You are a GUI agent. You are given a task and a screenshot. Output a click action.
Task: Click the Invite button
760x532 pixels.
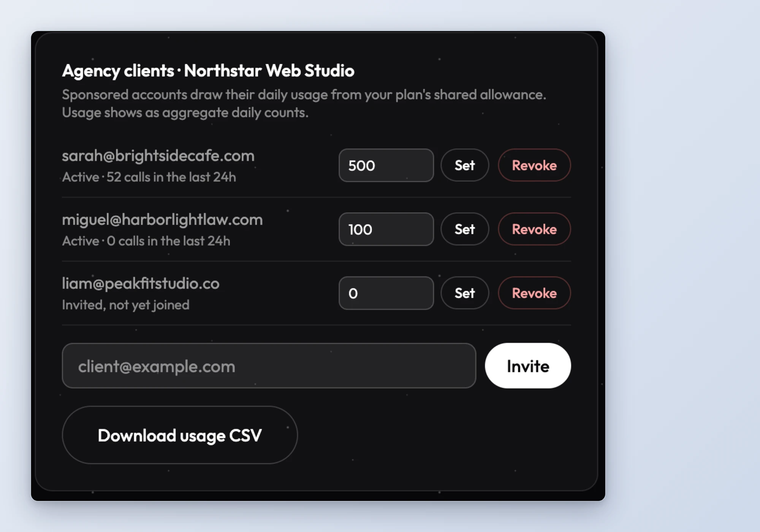click(528, 366)
